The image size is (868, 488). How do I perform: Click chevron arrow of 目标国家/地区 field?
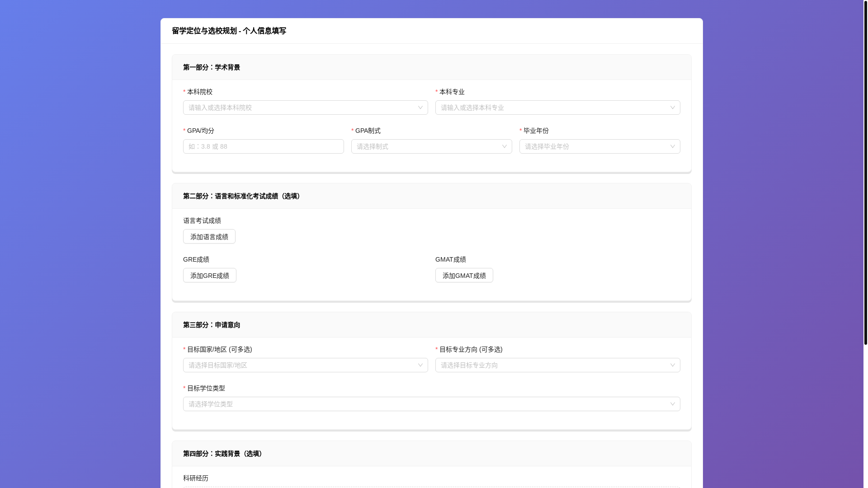click(420, 365)
